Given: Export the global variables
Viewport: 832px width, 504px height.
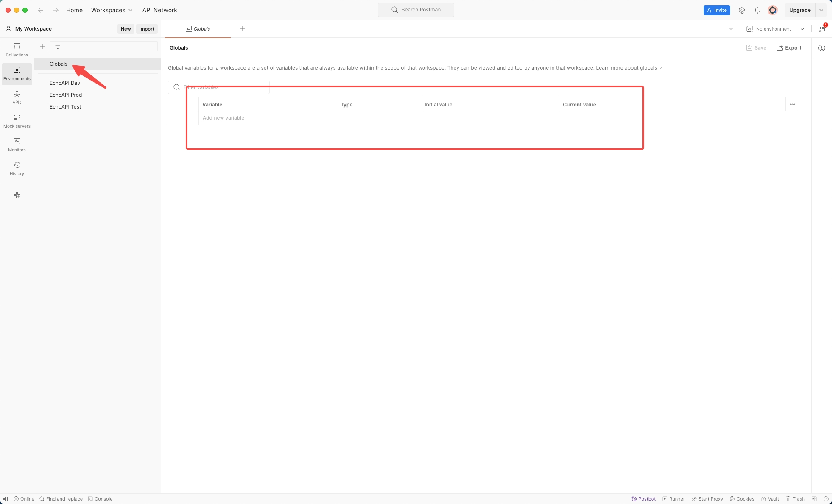Looking at the screenshot, I should point(789,48).
